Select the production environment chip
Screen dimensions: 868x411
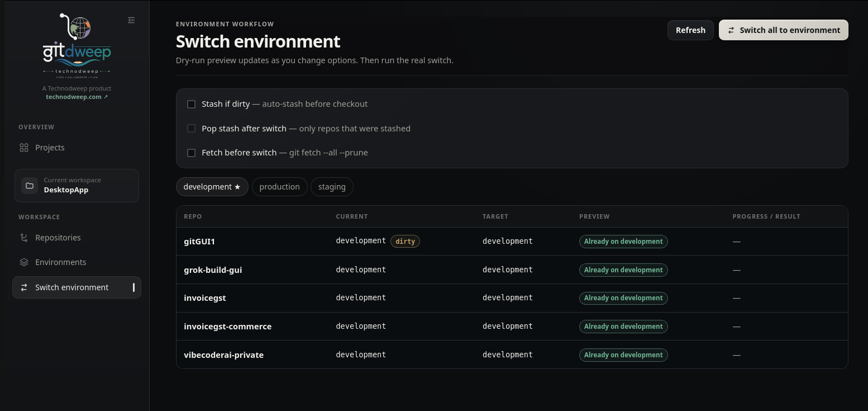point(280,187)
